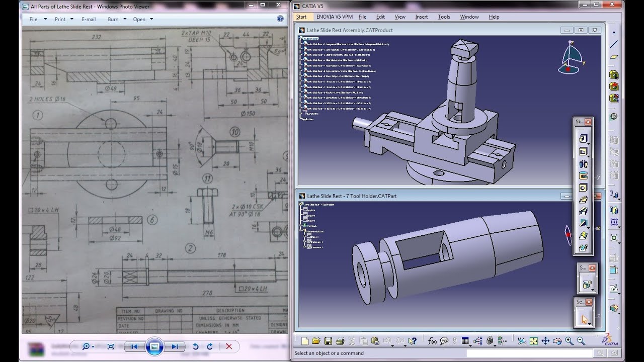Screen dimensions: 644x362
Task: Open the ENOVIA V5 VPM menu
Action: 335,17
